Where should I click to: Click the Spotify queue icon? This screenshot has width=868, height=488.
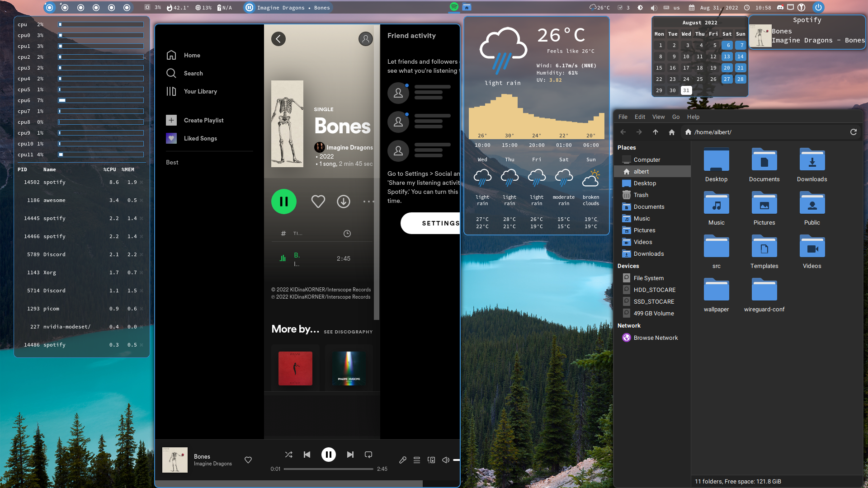417,460
